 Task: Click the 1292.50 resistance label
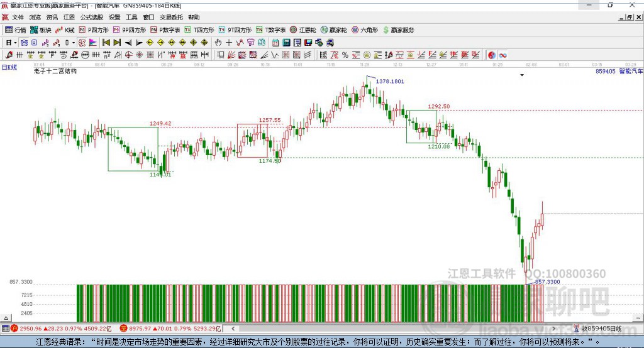coord(438,106)
